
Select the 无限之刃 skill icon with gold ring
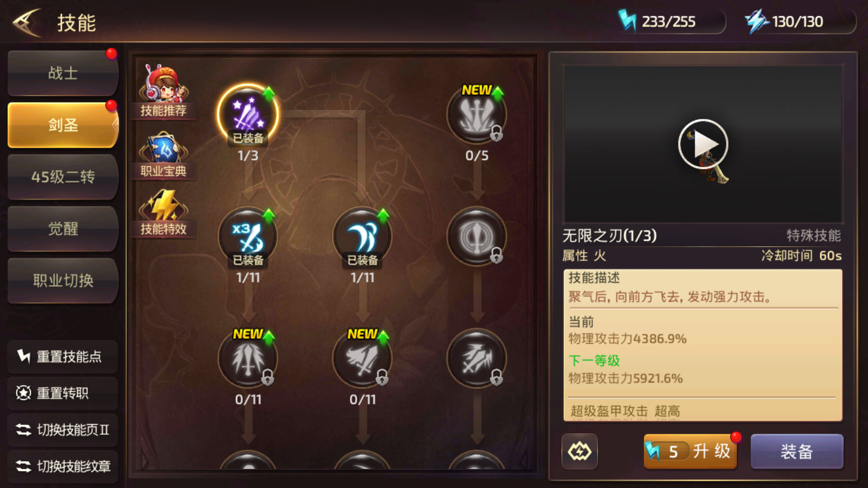pyautogui.click(x=248, y=115)
